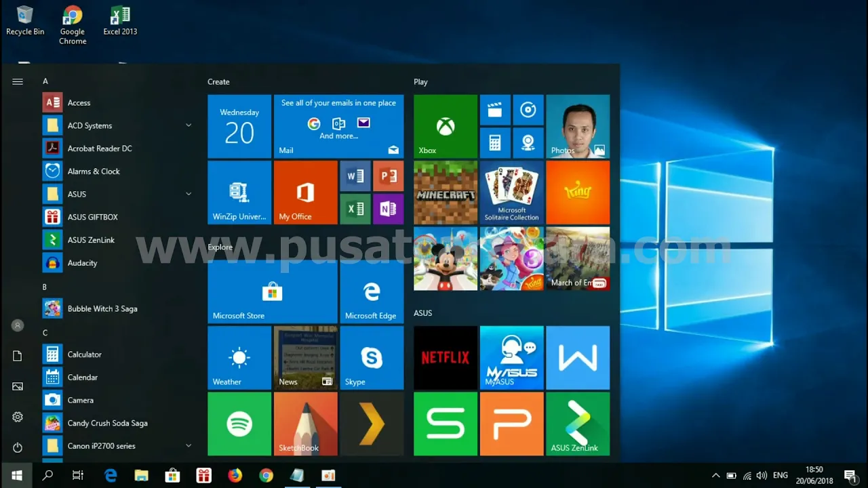Click the Play group header
Screen dimensions: 868x488
coord(420,82)
